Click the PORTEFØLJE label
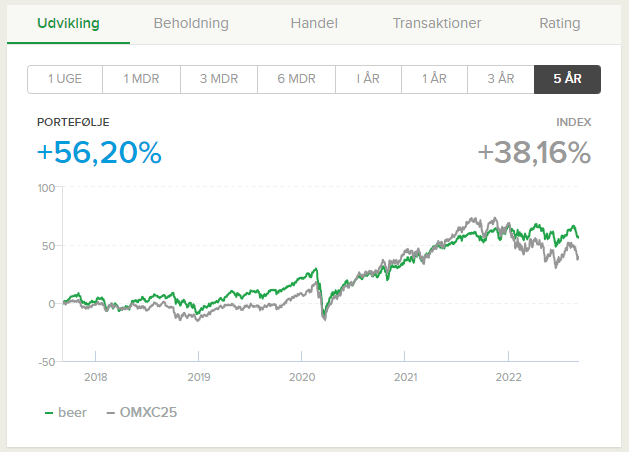 coord(73,122)
